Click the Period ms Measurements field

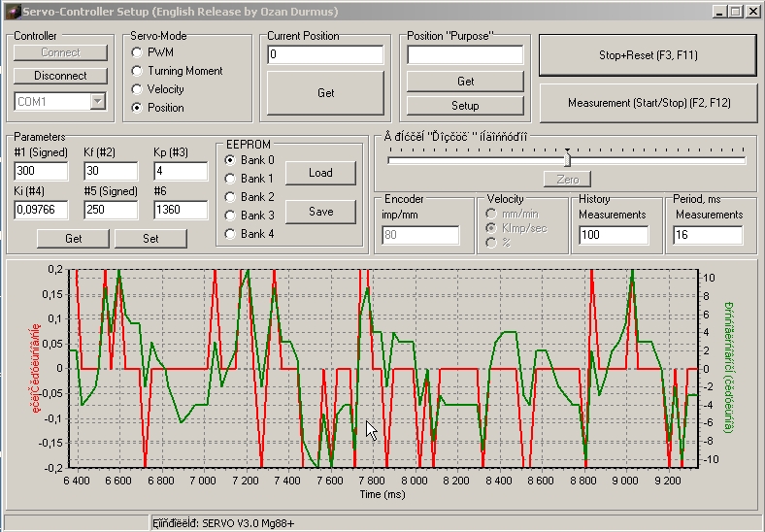coord(708,236)
